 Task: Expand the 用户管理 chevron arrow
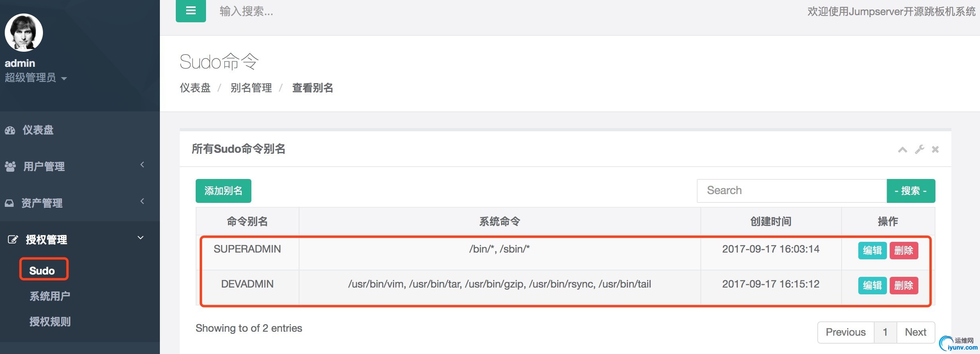(142, 165)
